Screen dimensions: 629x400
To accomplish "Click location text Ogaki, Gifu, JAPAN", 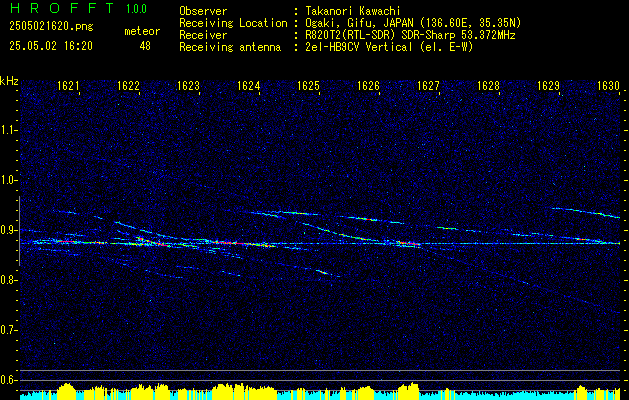I will click(361, 23).
